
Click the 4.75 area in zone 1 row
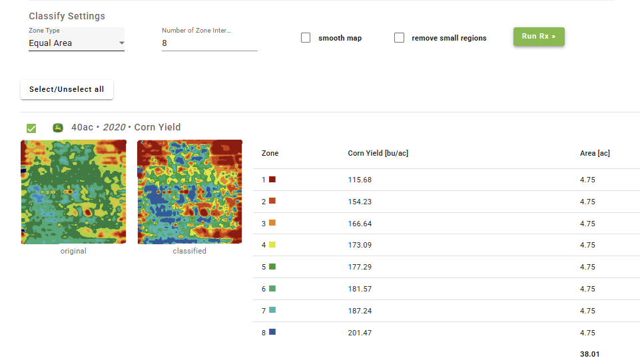click(x=587, y=180)
